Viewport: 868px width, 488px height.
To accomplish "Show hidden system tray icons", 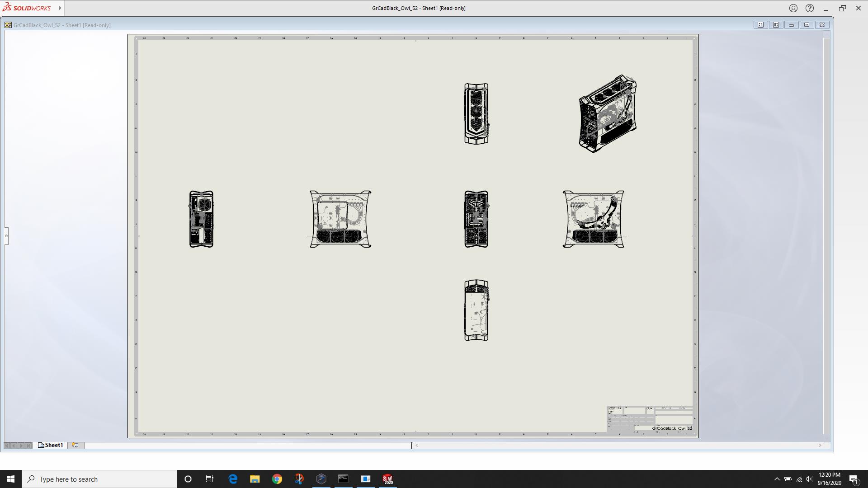I will coord(777,479).
